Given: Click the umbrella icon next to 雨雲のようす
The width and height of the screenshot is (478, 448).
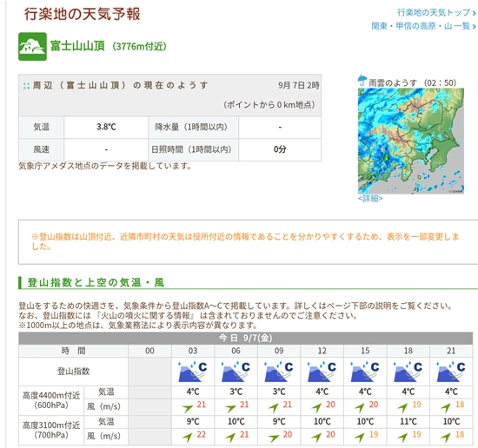Looking at the screenshot, I should tap(362, 81).
